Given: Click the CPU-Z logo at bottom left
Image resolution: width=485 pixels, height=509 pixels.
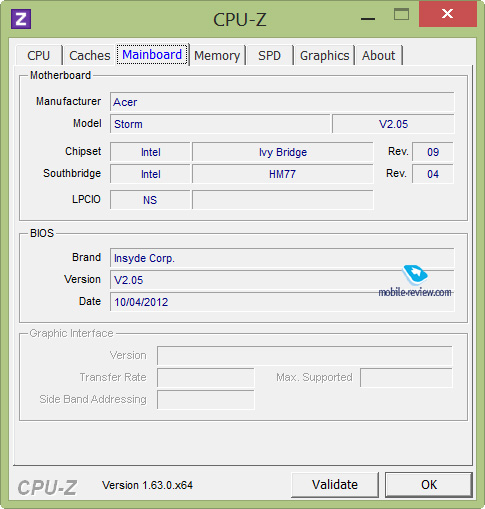Looking at the screenshot, I should pyautogui.click(x=47, y=487).
